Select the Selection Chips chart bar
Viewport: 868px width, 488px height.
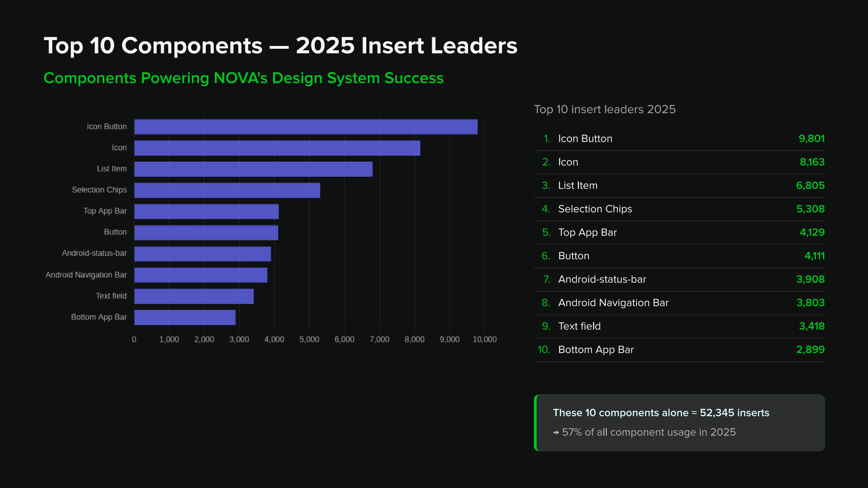click(x=227, y=190)
